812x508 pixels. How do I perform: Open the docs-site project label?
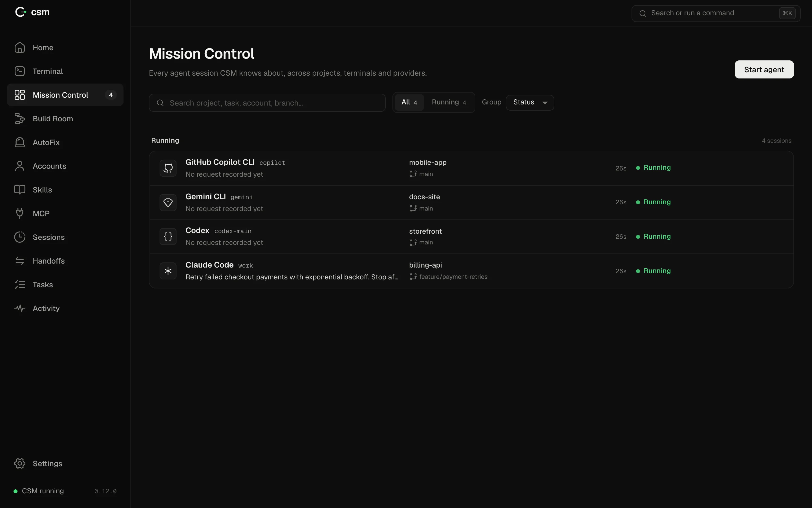pyautogui.click(x=424, y=197)
